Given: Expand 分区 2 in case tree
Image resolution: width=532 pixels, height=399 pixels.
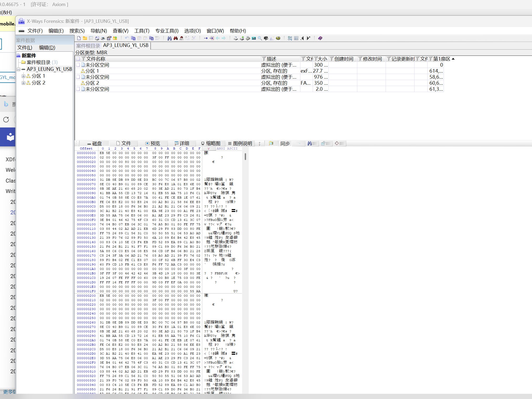Looking at the screenshot, I should pyautogui.click(x=24, y=83).
